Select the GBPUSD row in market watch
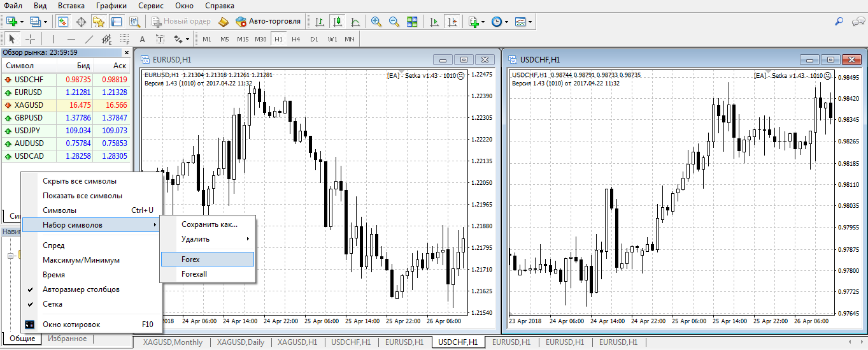 pos(65,117)
